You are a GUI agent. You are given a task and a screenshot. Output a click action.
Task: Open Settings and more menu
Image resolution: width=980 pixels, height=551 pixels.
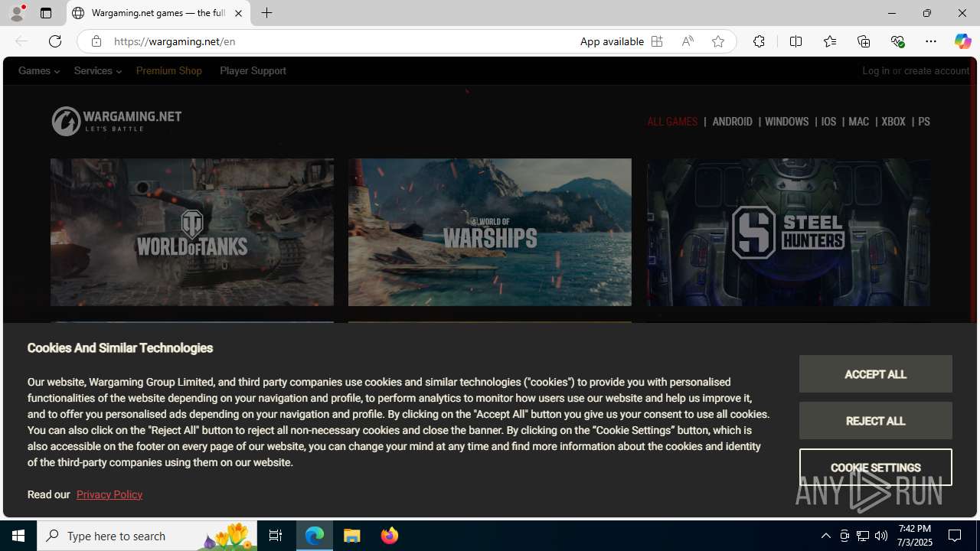point(931,41)
